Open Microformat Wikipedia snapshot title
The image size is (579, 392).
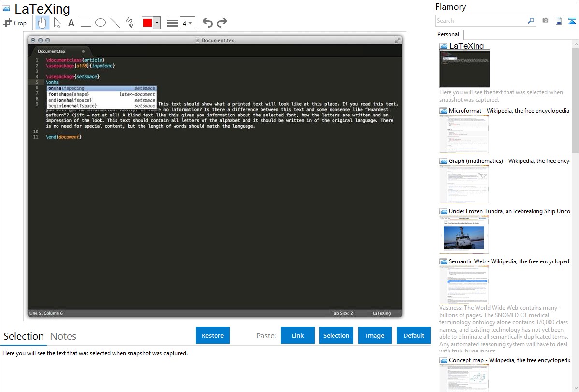point(509,111)
